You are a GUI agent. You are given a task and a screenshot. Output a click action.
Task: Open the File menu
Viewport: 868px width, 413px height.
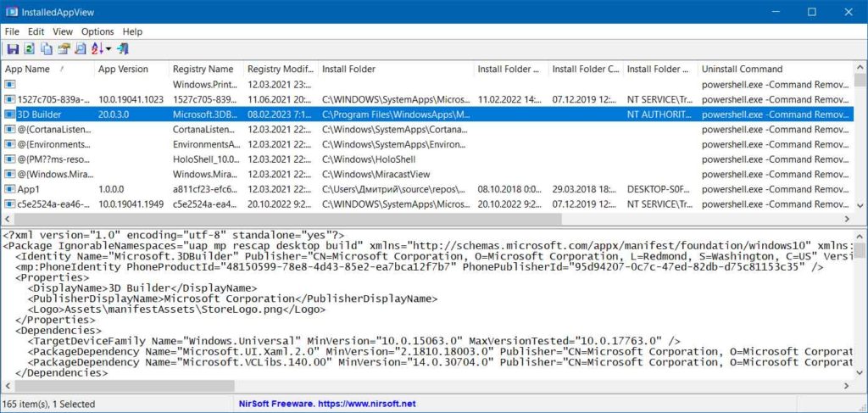coord(12,31)
